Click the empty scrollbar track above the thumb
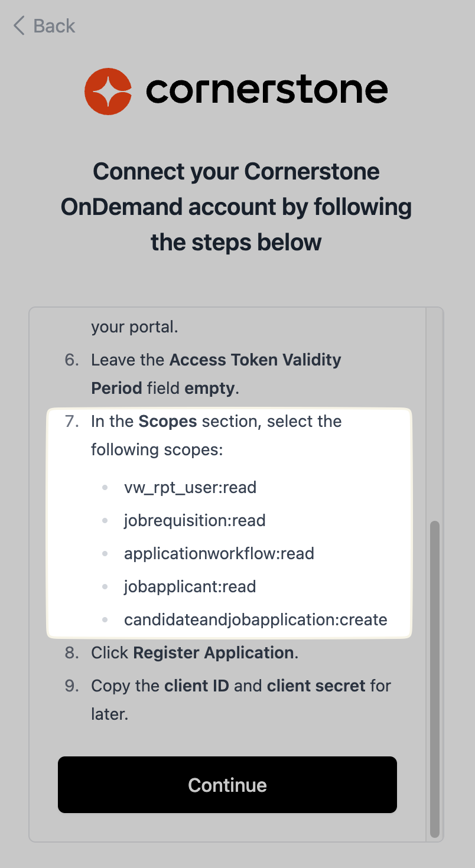This screenshot has width=475, height=868. click(x=435, y=413)
